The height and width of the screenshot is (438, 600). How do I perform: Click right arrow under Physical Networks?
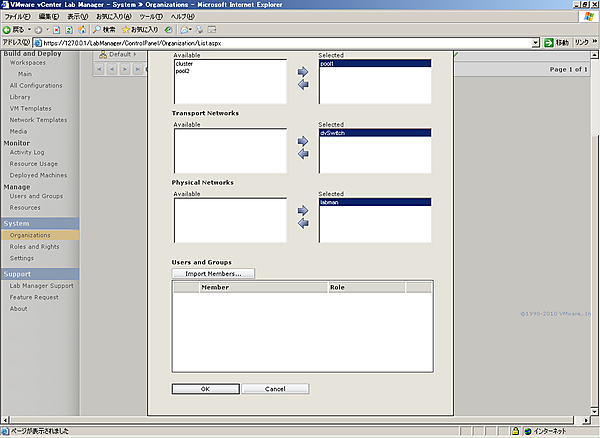(303, 210)
